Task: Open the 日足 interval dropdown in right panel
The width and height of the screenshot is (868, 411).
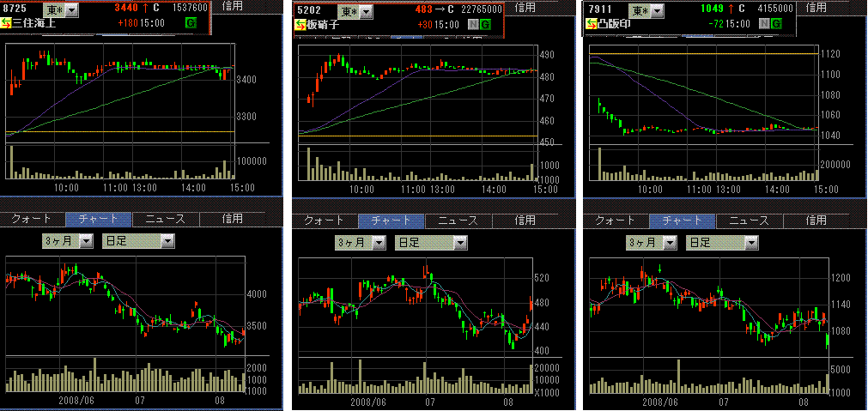Action: tap(722, 242)
